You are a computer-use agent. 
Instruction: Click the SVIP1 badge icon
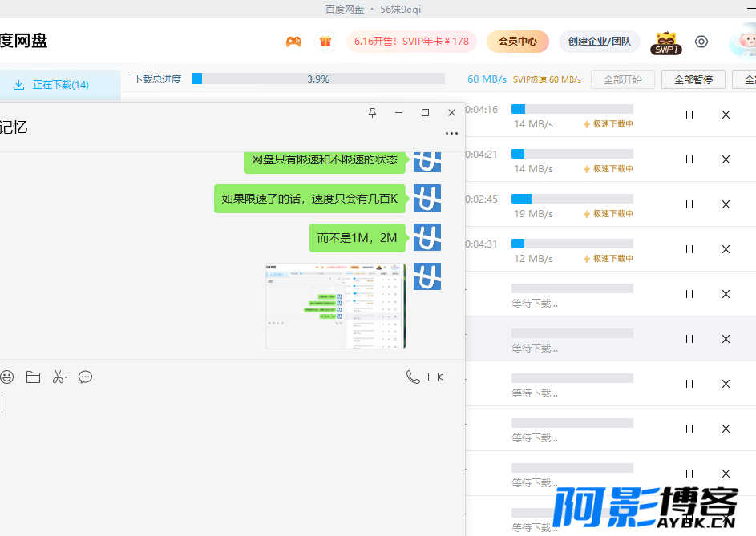pyautogui.click(x=666, y=43)
